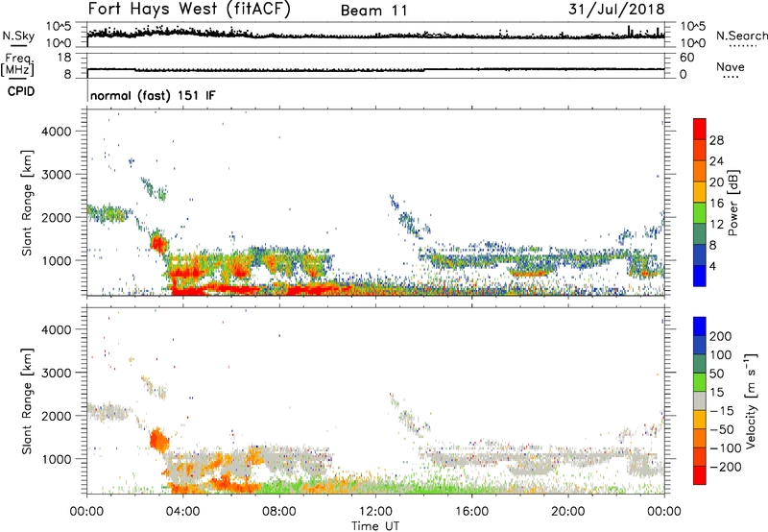
Task: Click the 'N.Search' legend label
Action: [741, 36]
